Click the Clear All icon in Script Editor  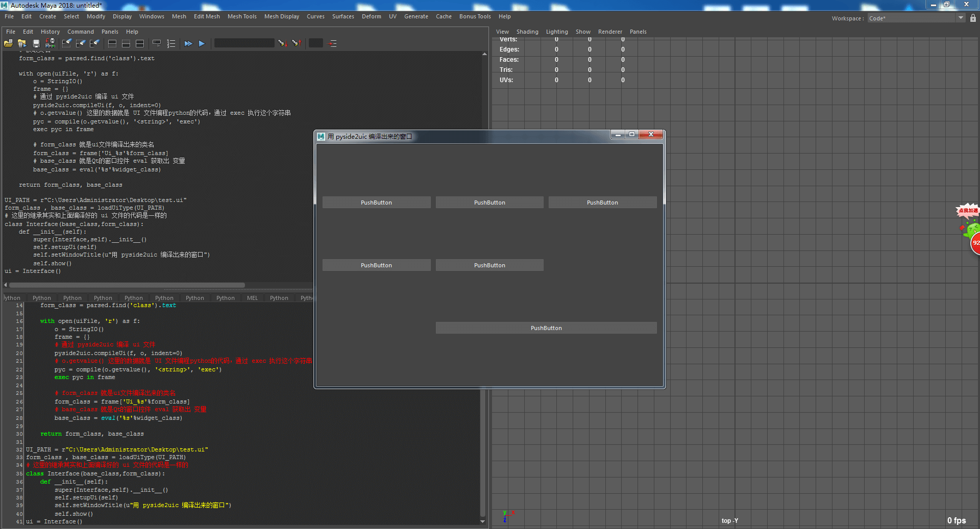[94, 43]
